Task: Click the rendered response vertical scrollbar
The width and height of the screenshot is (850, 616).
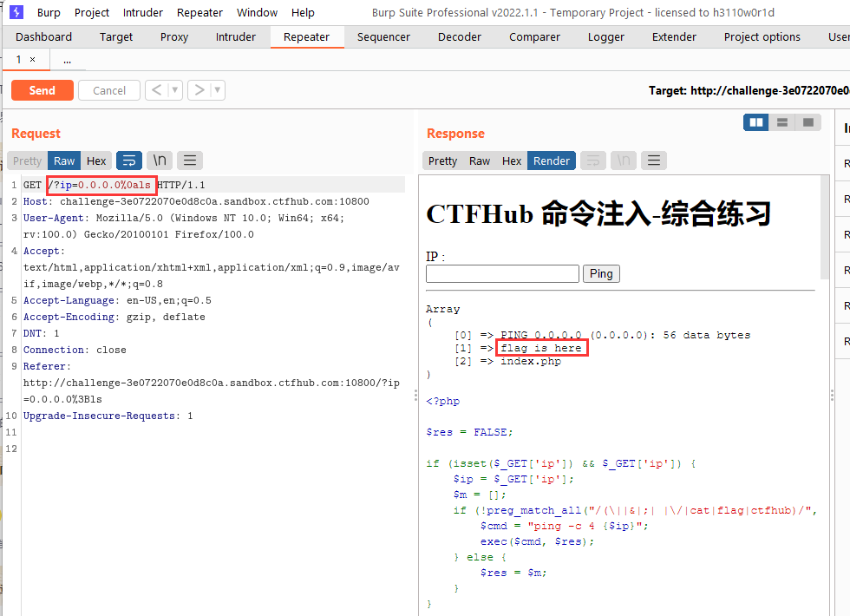Action: (x=825, y=227)
